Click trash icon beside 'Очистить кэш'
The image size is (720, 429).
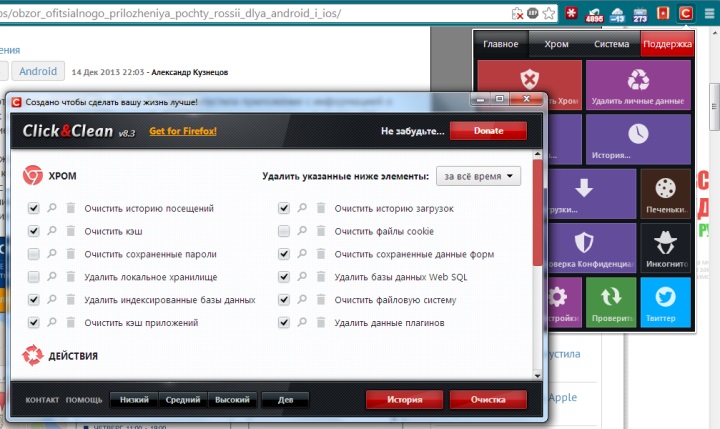(71, 231)
